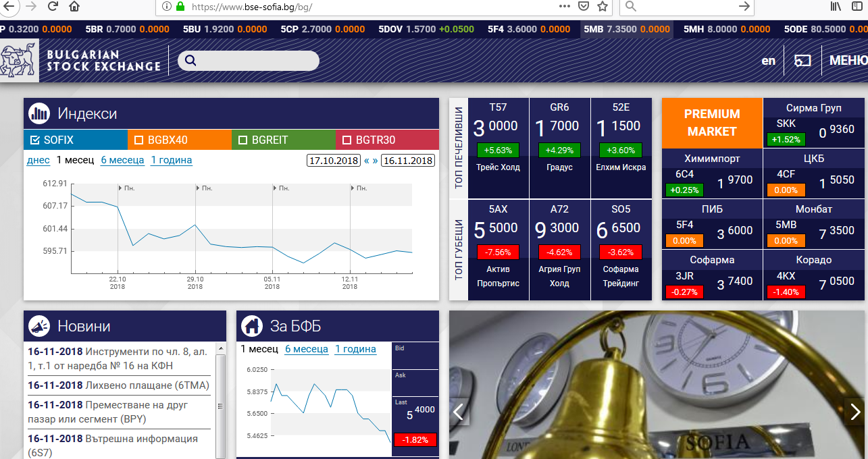Save the page with the Pocket icon
Viewport: 868px width, 459px height.
coord(584,6)
